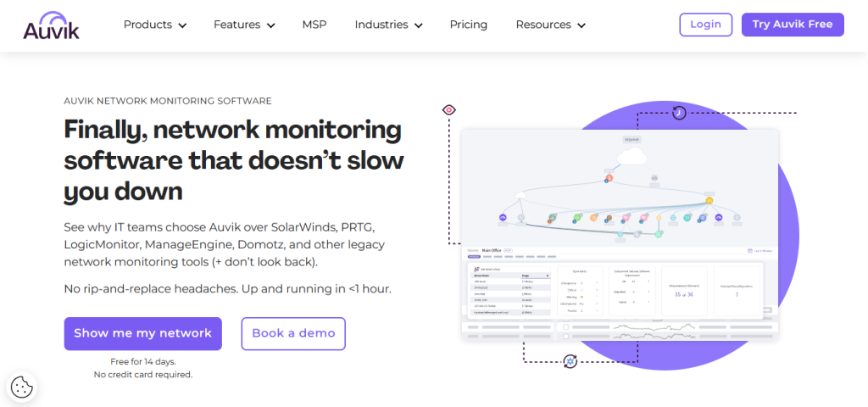
Task: Click the '35 of 36' stat in dashboard
Action: (x=684, y=294)
